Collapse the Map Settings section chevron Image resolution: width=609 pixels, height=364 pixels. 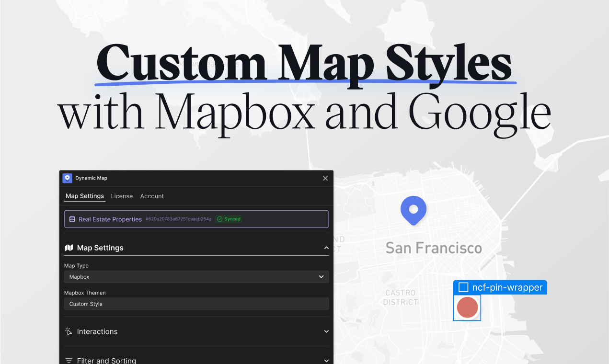point(326,248)
